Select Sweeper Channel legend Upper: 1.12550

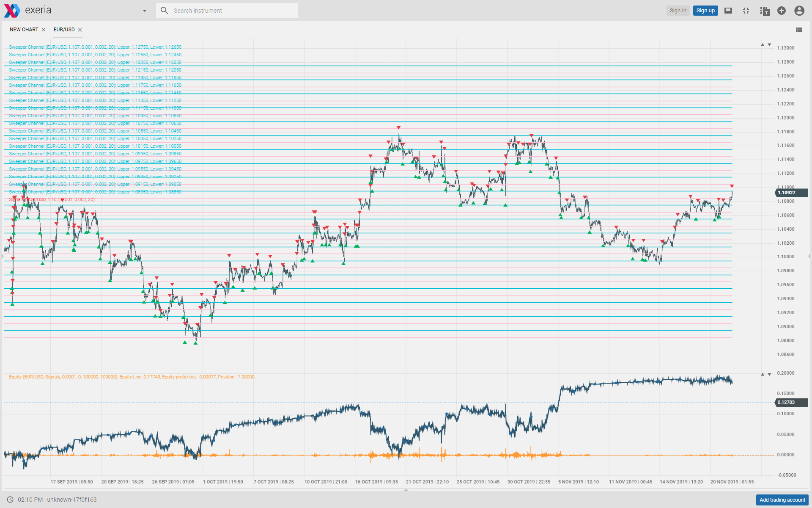tap(95, 55)
